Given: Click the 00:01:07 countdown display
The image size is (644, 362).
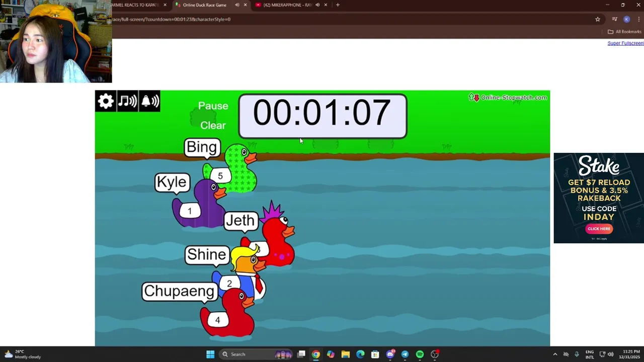Looking at the screenshot, I should pos(323,116).
